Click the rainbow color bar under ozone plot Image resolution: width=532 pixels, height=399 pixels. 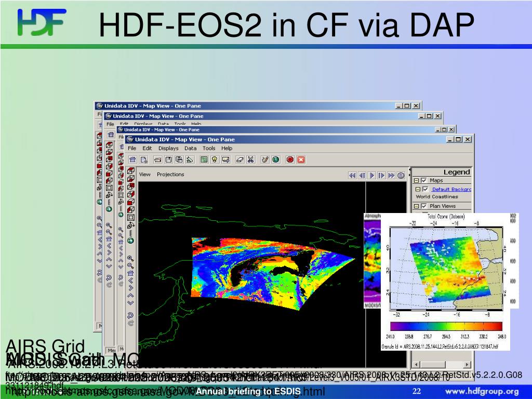(x=446, y=326)
